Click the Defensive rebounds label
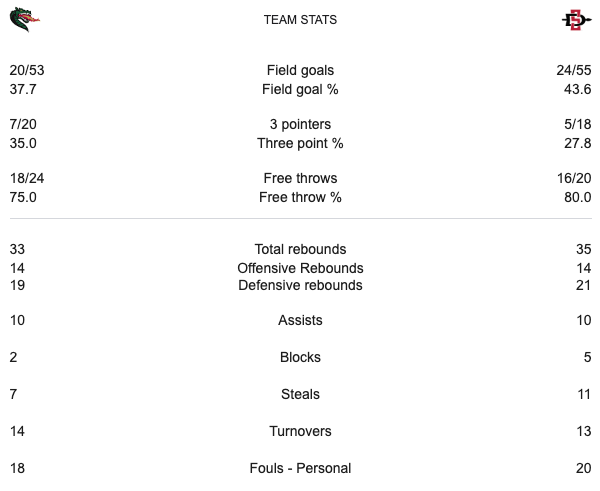 pyautogui.click(x=300, y=285)
